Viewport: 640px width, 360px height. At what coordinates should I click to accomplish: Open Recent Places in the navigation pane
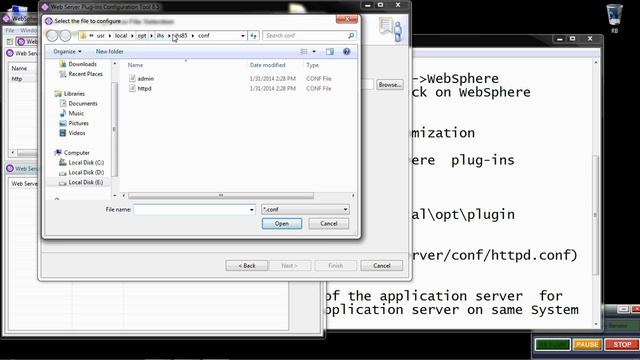click(x=85, y=74)
